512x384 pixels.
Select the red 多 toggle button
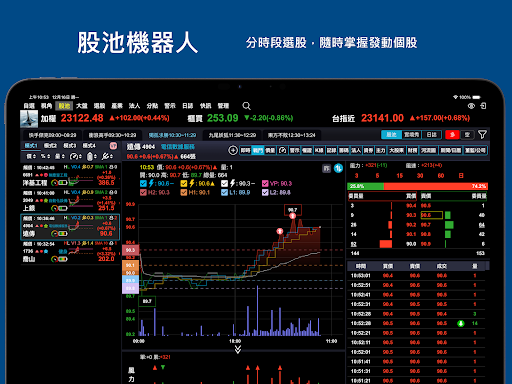452,135
